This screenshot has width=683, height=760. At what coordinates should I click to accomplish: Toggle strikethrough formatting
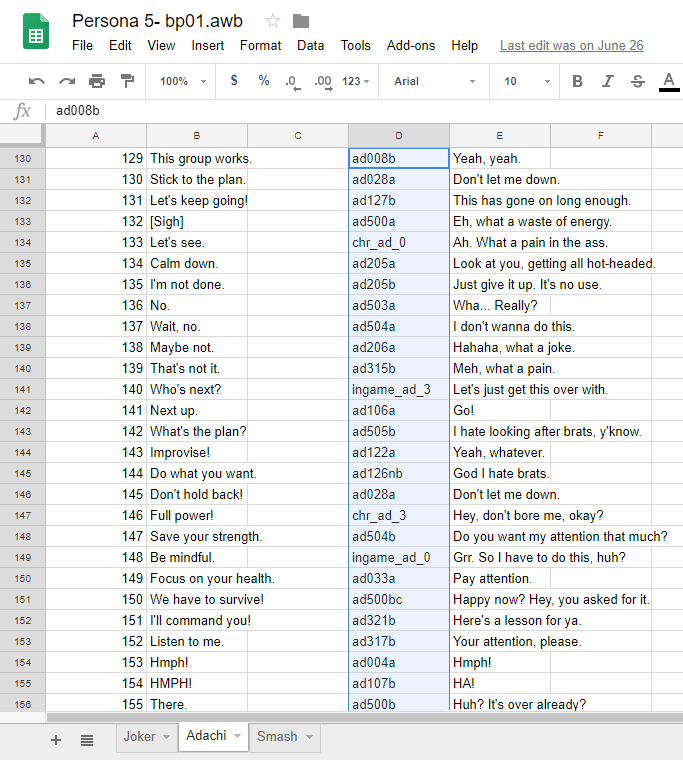[x=638, y=81]
